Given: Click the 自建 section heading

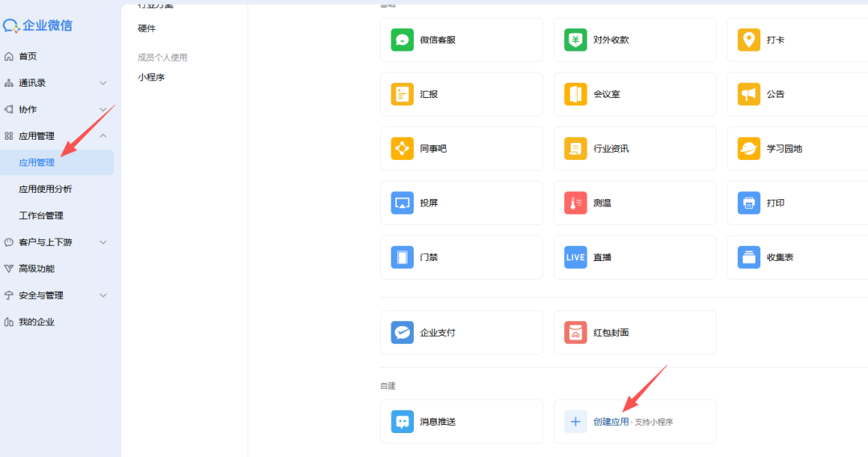Looking at the screenshot, I should click(x=388, y=386).
